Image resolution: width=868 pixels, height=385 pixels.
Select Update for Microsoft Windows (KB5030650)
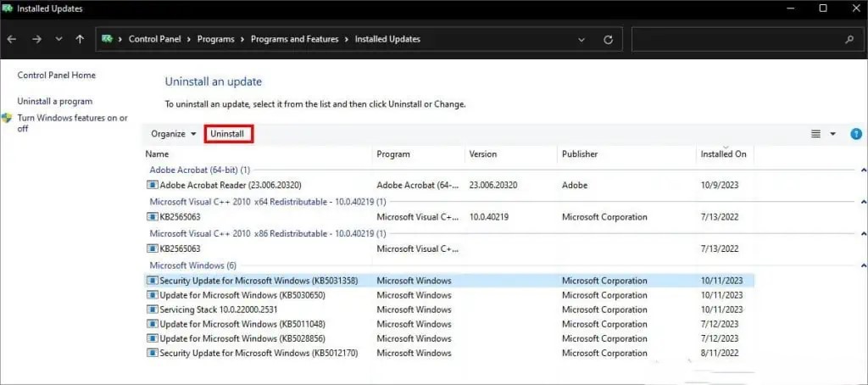tap(449, 295)
